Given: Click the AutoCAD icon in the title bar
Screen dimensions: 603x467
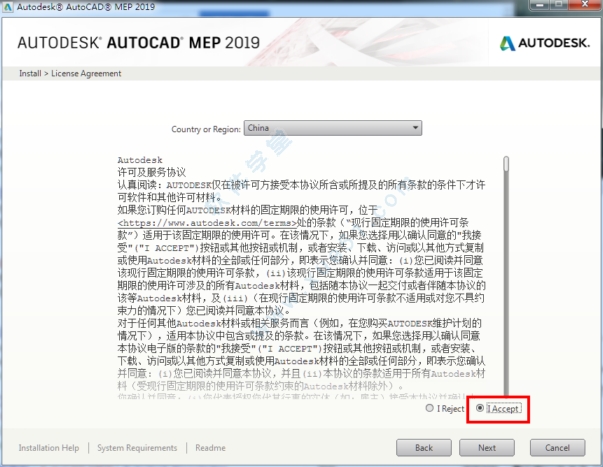Looking at the screenshot, I should 8,7.
